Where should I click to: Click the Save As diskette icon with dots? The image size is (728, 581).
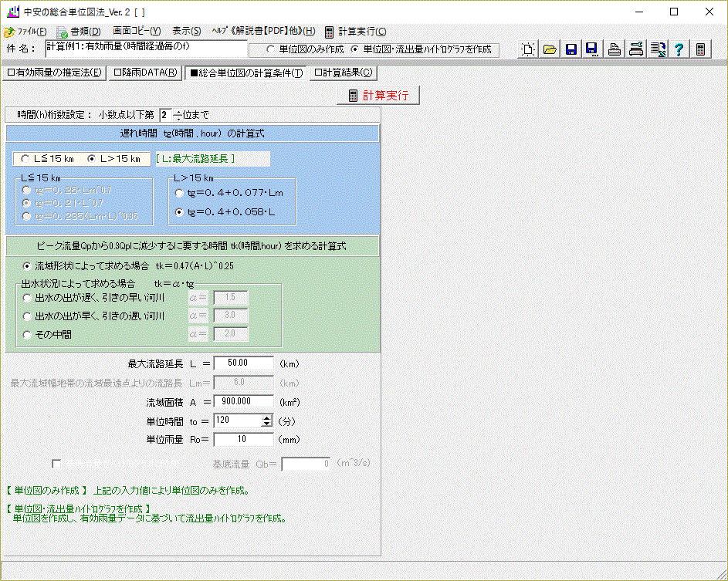coord(591,49)
